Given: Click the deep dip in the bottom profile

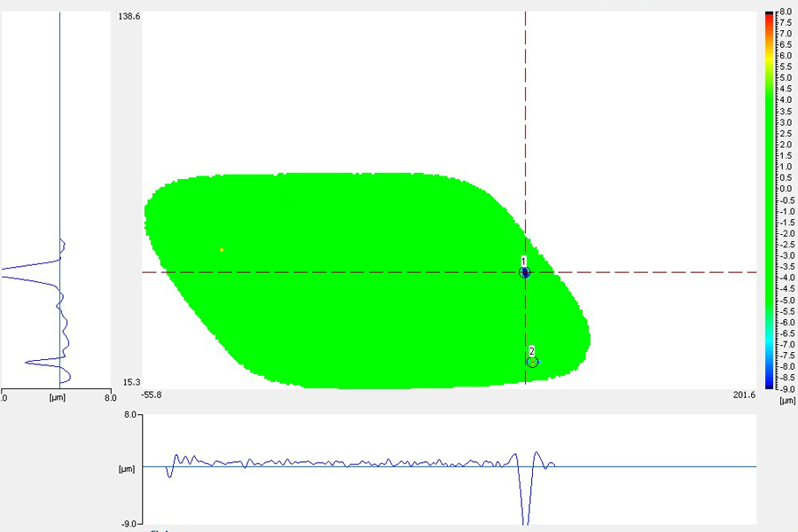Looking at the screenshot, I should [x=525, y=519].
